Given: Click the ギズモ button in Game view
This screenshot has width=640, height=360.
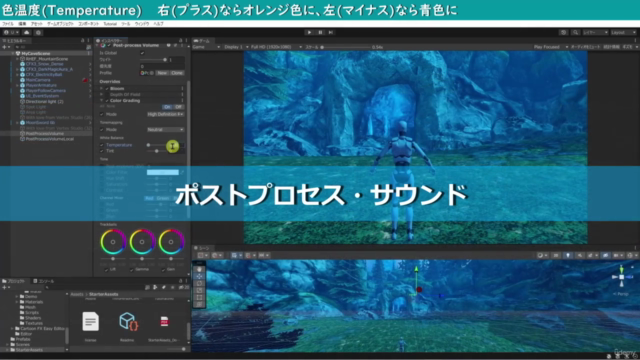Looking at the screenshot, I should (x=627, y=47).
